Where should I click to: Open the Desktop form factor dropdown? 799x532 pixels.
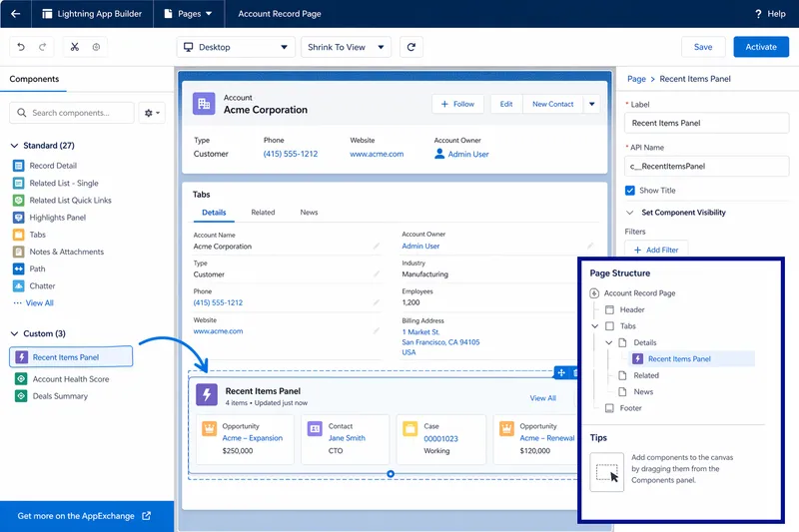click(x=236, y=47)
